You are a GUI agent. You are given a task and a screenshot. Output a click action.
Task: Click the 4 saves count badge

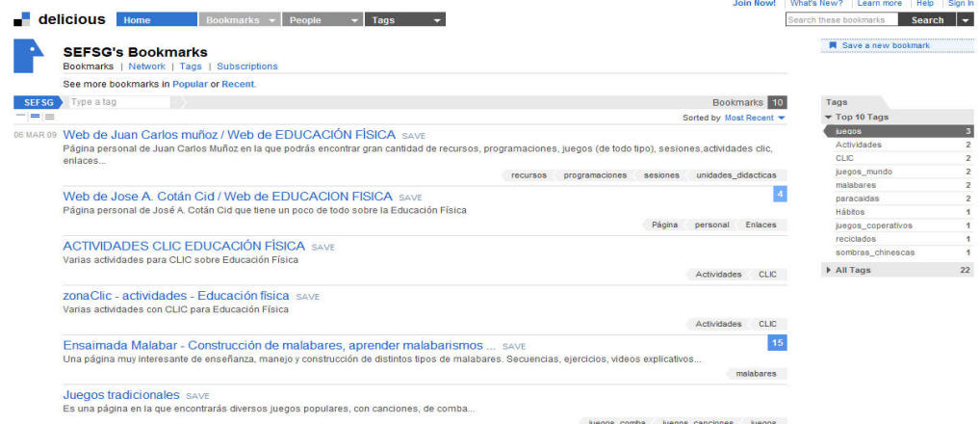coord(780,195)
